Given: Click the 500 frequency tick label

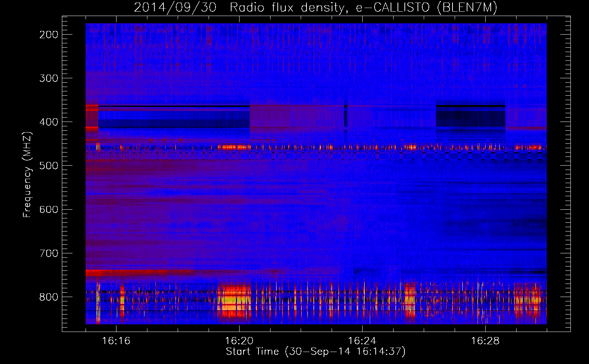Looking at the screenshot, I should pyautogui.click(x=49, y=166).
